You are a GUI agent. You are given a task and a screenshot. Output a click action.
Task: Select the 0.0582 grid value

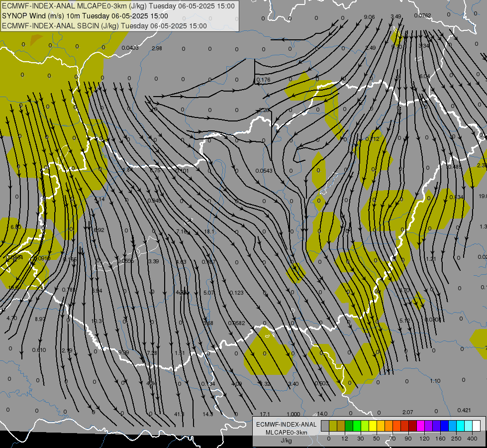click(237, 324)
